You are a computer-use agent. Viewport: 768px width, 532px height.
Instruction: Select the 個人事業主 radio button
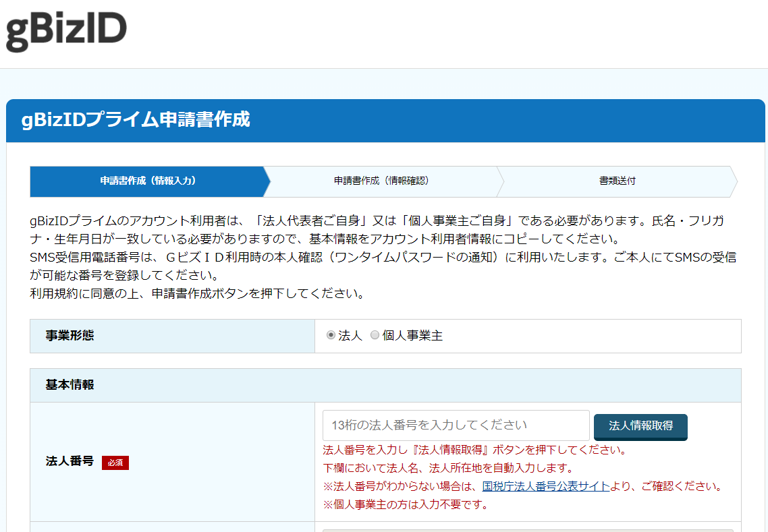[375, 335]
